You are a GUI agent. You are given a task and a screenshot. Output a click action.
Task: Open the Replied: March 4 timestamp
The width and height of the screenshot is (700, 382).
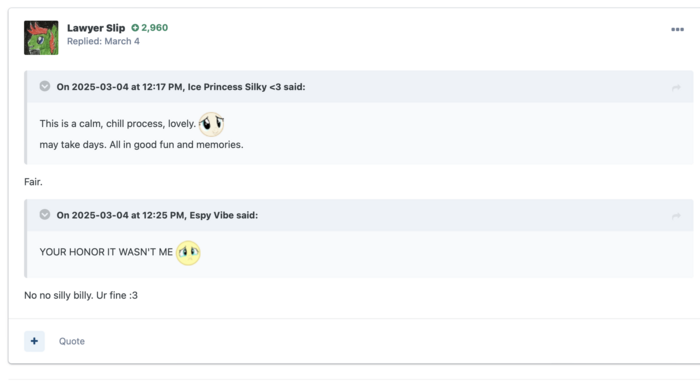point(103,41)
